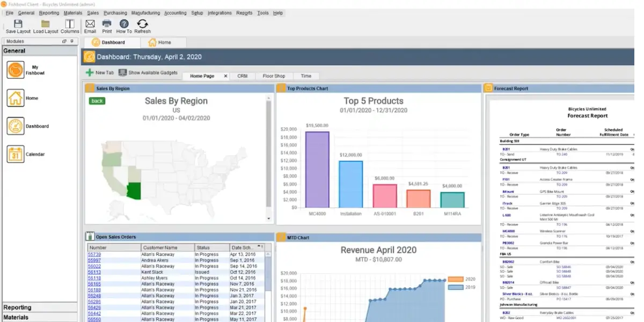The image size is (644, 322).
Task: Click the Email envelope icon
Action: [90, 24]
